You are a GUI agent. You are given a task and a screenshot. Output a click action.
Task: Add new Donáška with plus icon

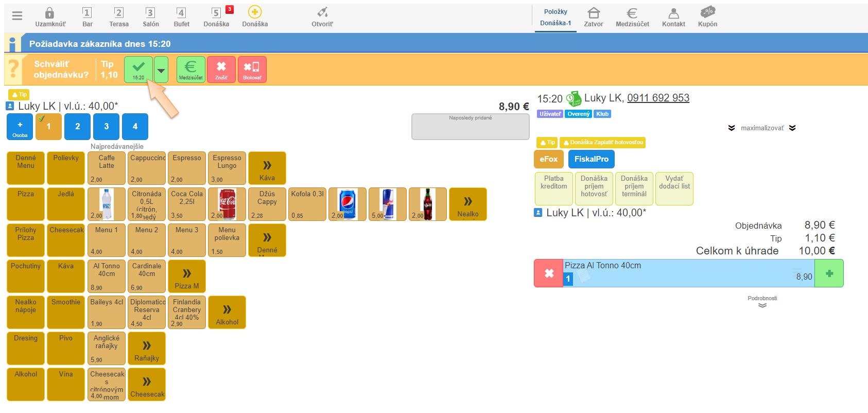click(255, 12)
